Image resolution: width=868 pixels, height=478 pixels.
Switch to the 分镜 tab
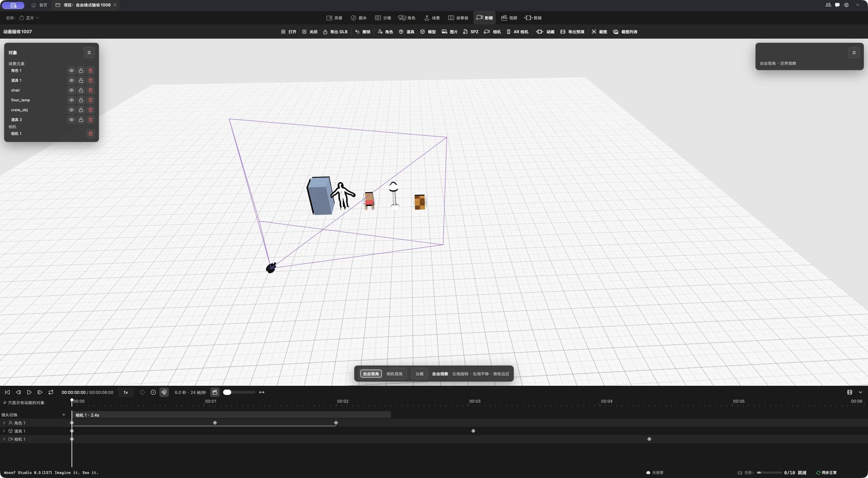click(383, 18)
